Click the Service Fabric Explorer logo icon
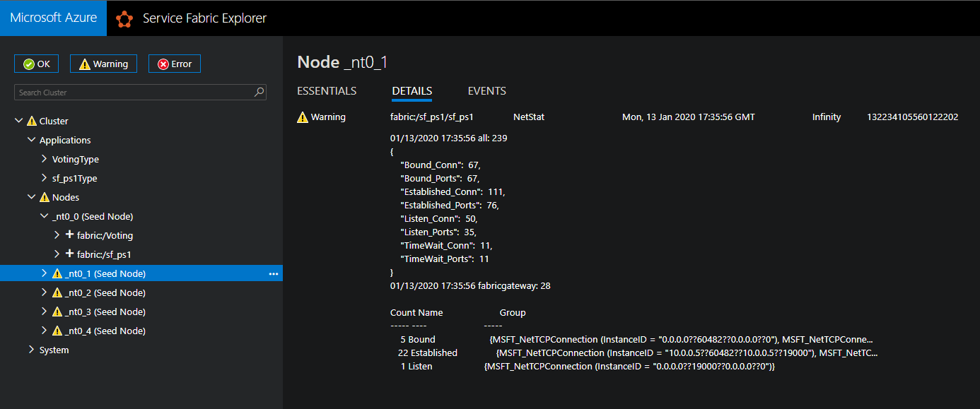The width and height of the screenshot is (980, 409). point(124,18)
